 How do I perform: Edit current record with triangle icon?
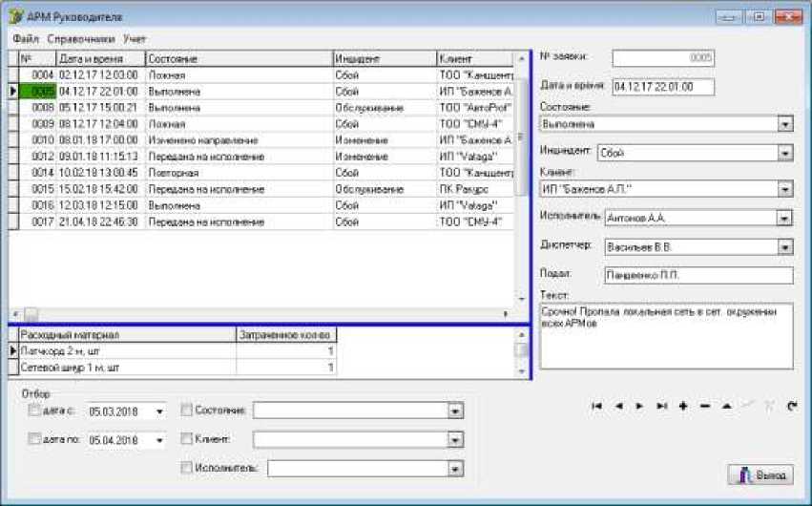point(726,406)
